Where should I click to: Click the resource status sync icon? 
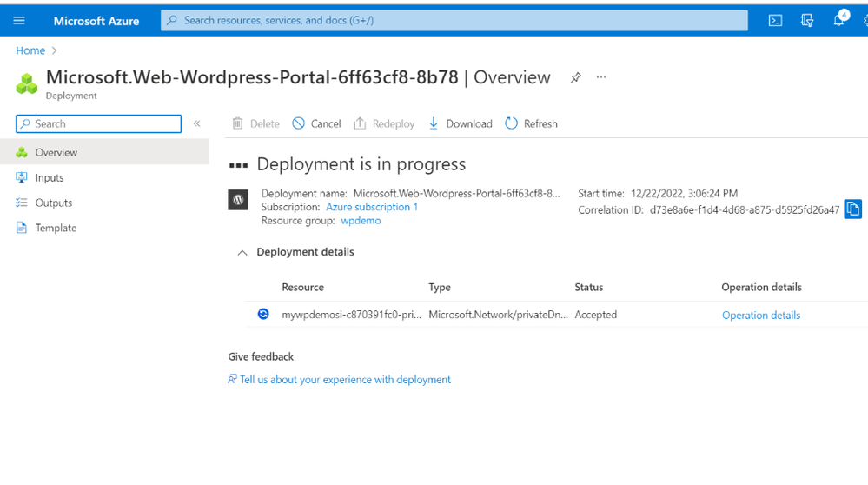tap(263, 314)
